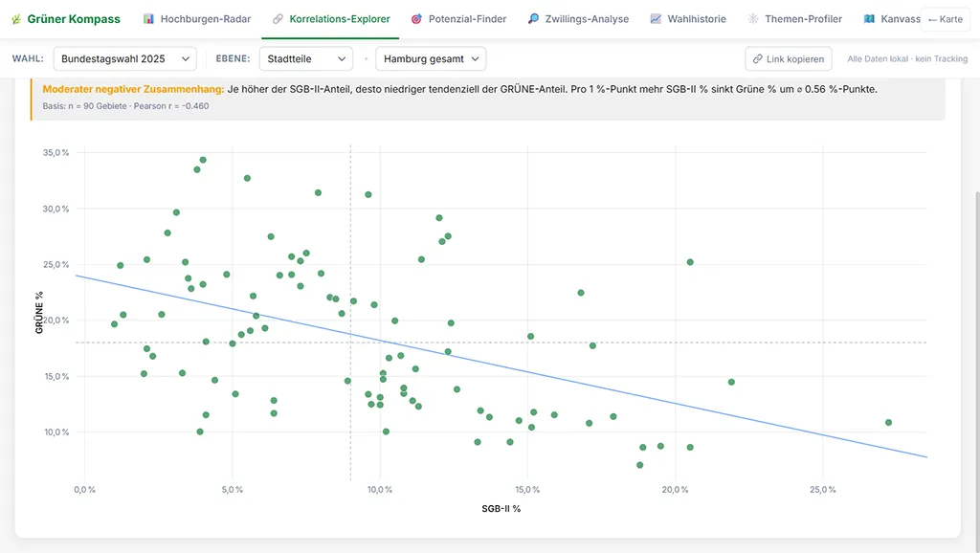Click the '10,0 %' x-axis label
The image size is (980, 553).
click(380, 489)
